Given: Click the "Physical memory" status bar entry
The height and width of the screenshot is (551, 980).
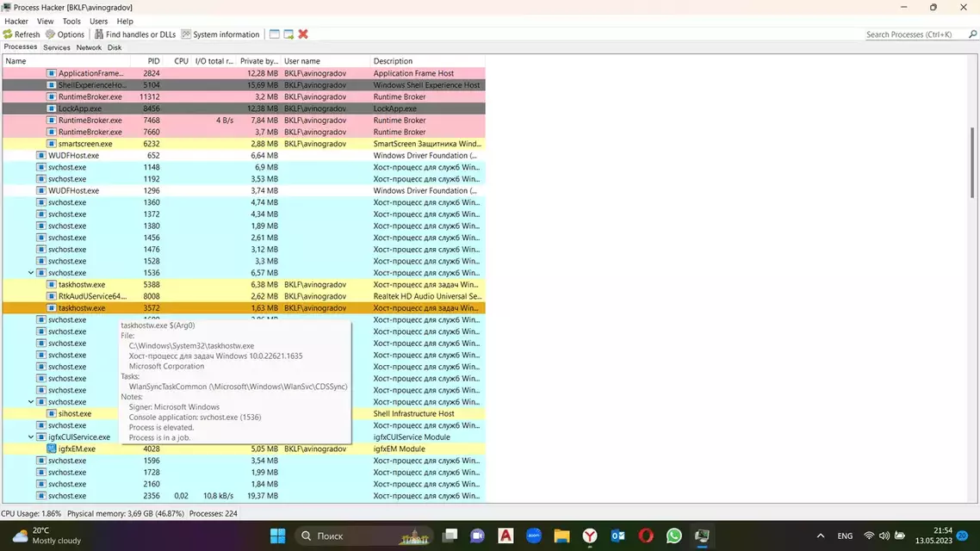Looking at the screenshot, I should coord(126,513).
